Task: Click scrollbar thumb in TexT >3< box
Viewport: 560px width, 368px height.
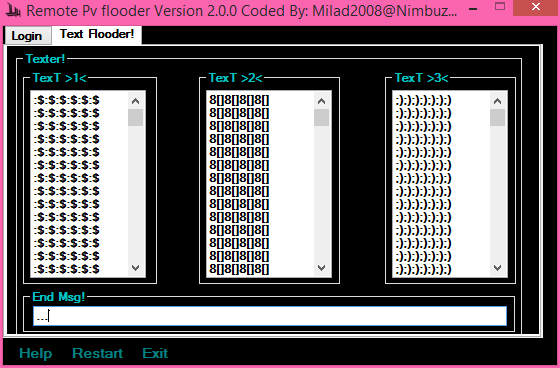Action: pos(497,118)
